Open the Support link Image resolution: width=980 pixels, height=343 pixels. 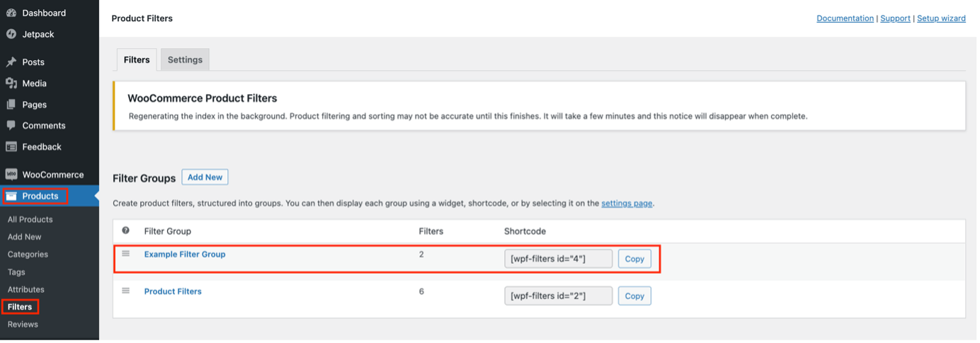pos(895,18)
